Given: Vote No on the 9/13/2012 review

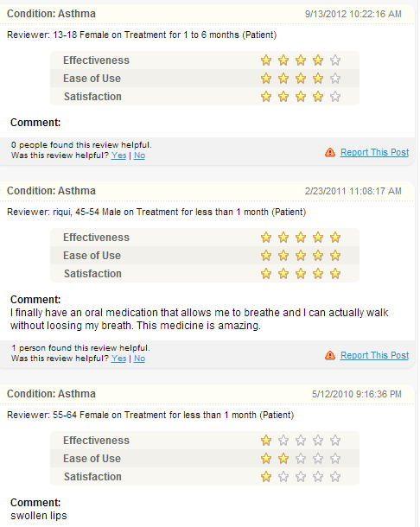Looking at the screenshot, I should point(139,156).
